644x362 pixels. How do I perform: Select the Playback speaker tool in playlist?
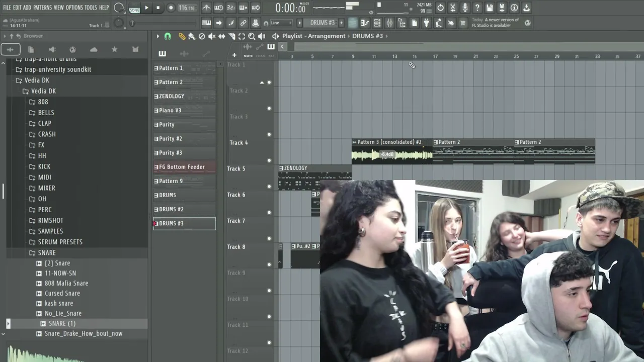(262, 36)
